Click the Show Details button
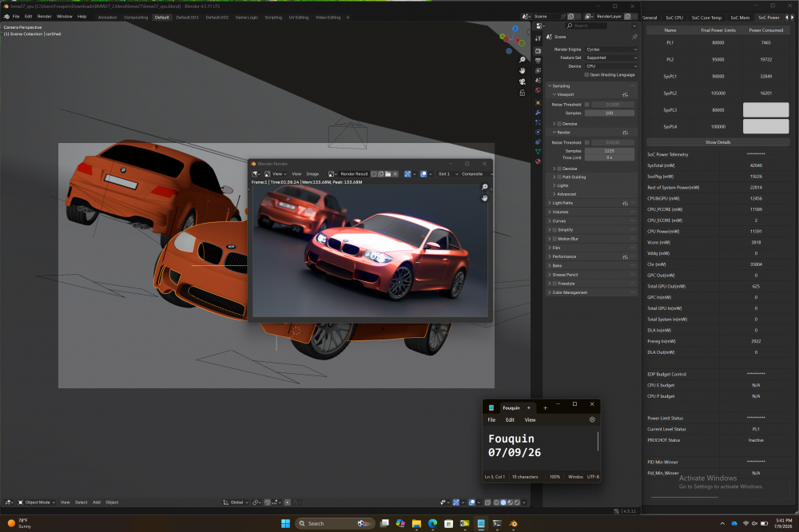799x532 pixels. pos(718,142)
